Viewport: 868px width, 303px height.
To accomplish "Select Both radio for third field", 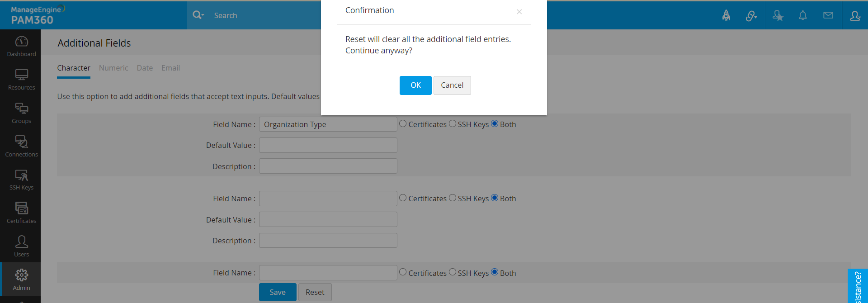I will click(495, 272).
